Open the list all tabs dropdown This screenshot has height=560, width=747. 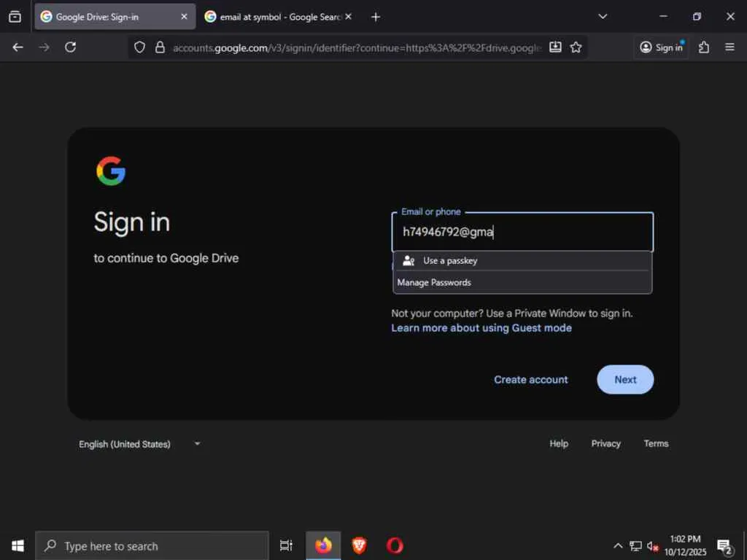(x=603, y=17)
